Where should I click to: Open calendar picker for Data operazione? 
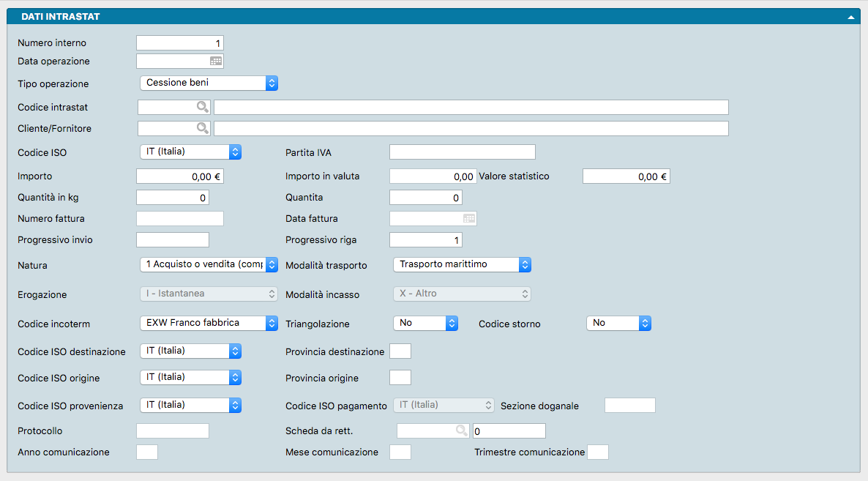click(x=216, y=61)
